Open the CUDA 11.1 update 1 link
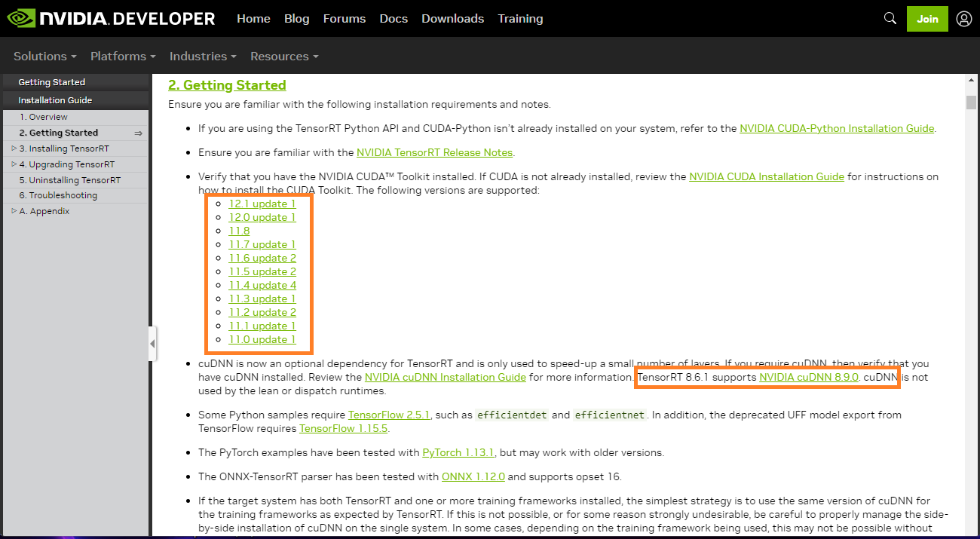The width and height of the screenshot is (980, 539). [262, 326]
